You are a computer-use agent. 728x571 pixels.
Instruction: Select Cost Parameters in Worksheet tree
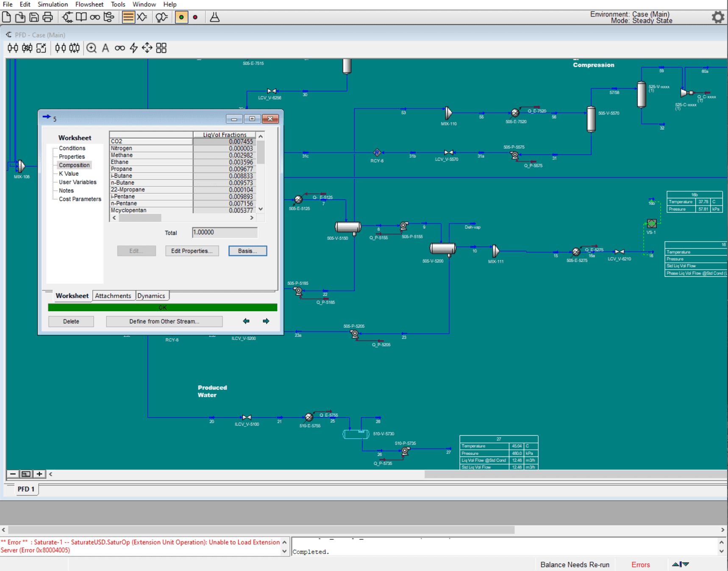click(80, 199)
